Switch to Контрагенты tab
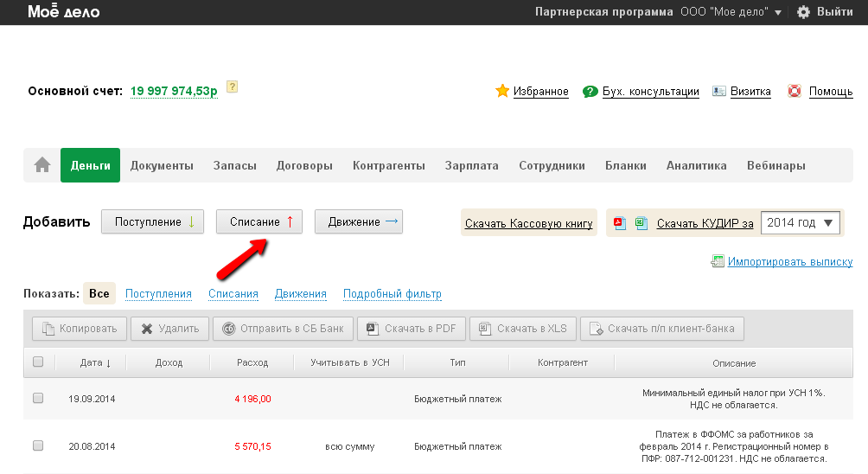 pos(388,165)
